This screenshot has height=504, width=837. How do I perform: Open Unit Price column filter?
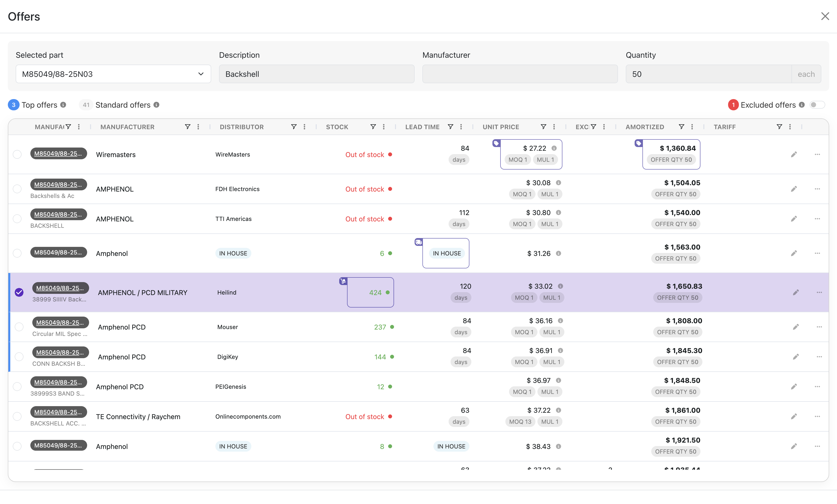click(x=544, y=127)
